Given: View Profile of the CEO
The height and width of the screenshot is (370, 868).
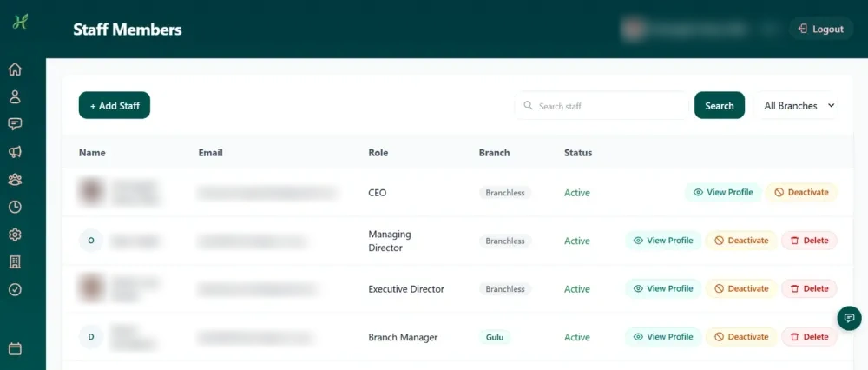Looking at the screenshot, I should click(723, 192).
